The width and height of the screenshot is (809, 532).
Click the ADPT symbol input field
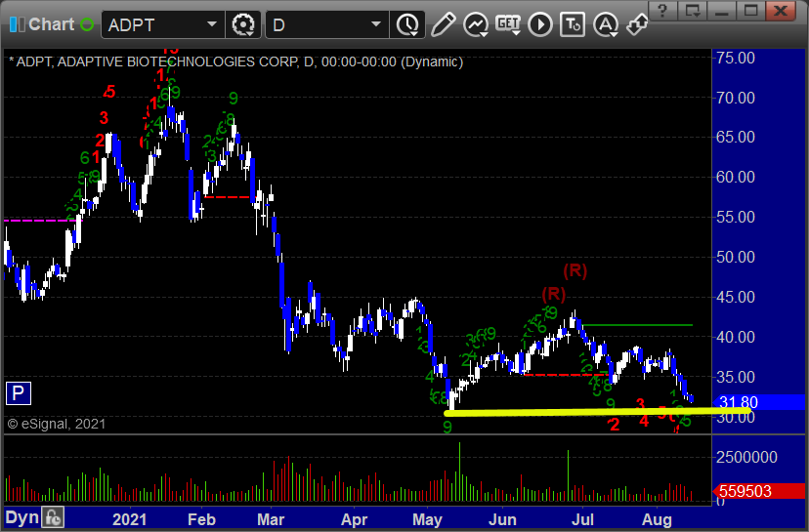pyautogui.click(x=153, y=24)
